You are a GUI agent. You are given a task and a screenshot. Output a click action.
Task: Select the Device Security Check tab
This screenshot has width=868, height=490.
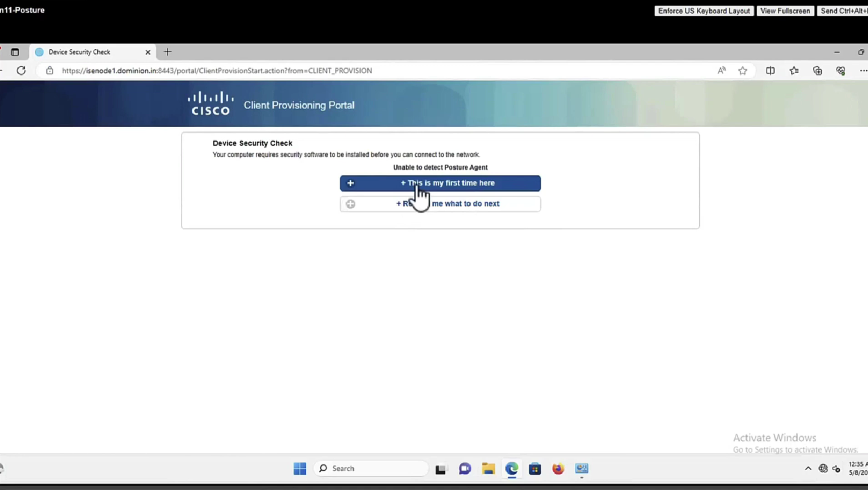[x=80, y=52]
